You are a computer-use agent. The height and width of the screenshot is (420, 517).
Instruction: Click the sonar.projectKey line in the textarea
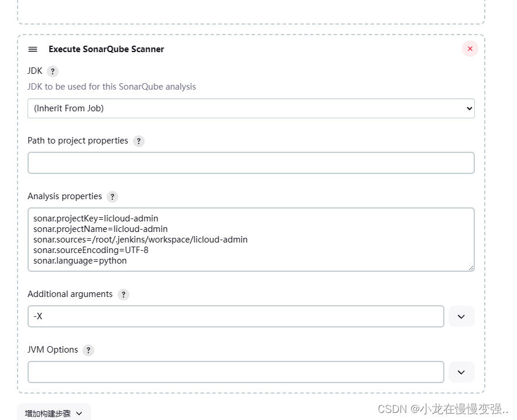[x=95, y=218]
